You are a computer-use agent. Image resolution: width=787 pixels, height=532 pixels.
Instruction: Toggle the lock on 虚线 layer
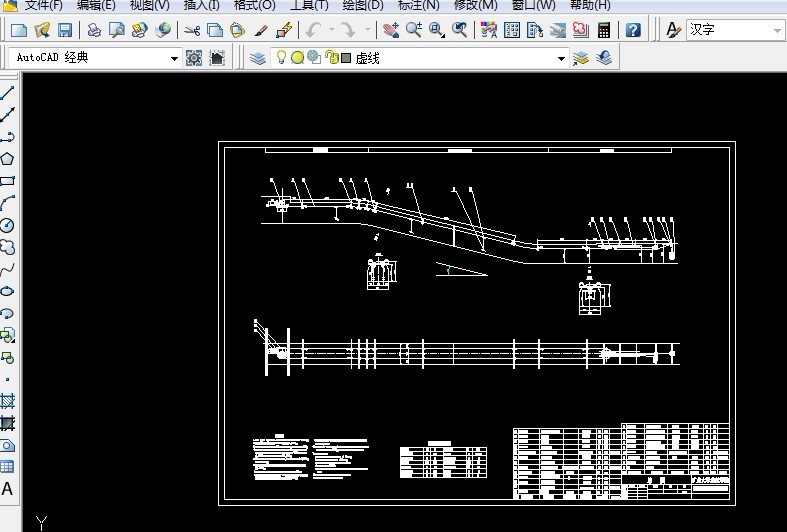point(331,58)
